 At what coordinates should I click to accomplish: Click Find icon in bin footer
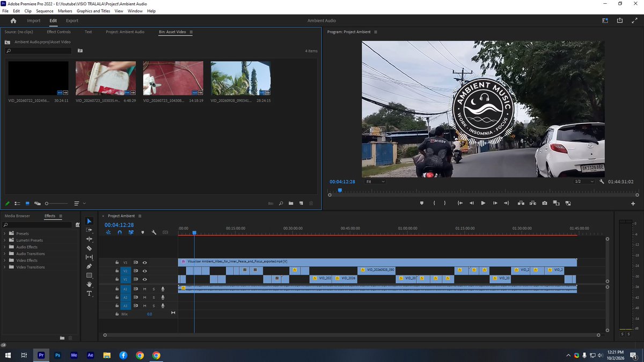(x=281, y=203)
